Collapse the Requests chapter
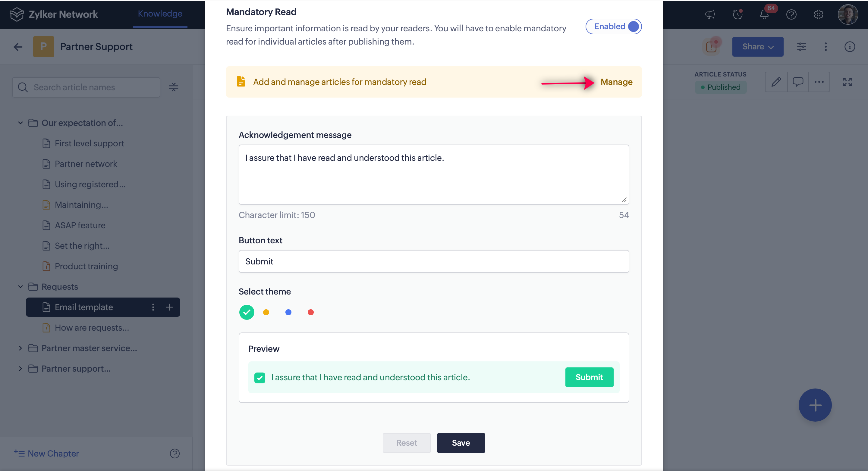868x471 pixels. 20,287
